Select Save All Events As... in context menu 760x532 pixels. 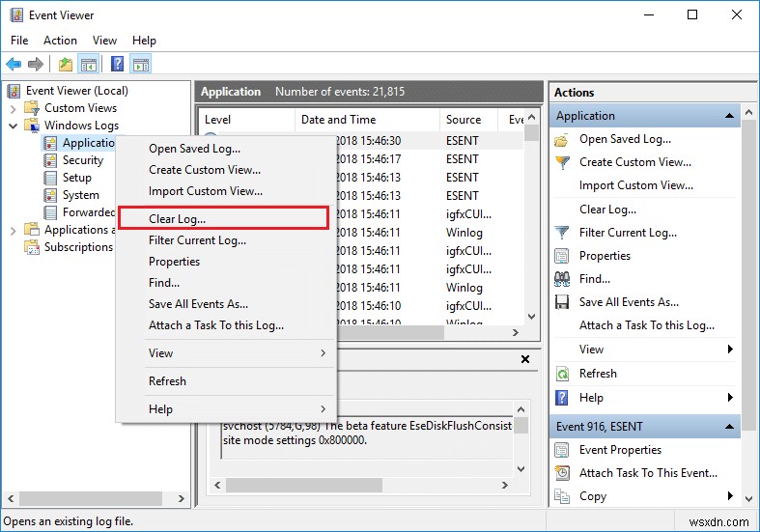(x=226, y=304)
